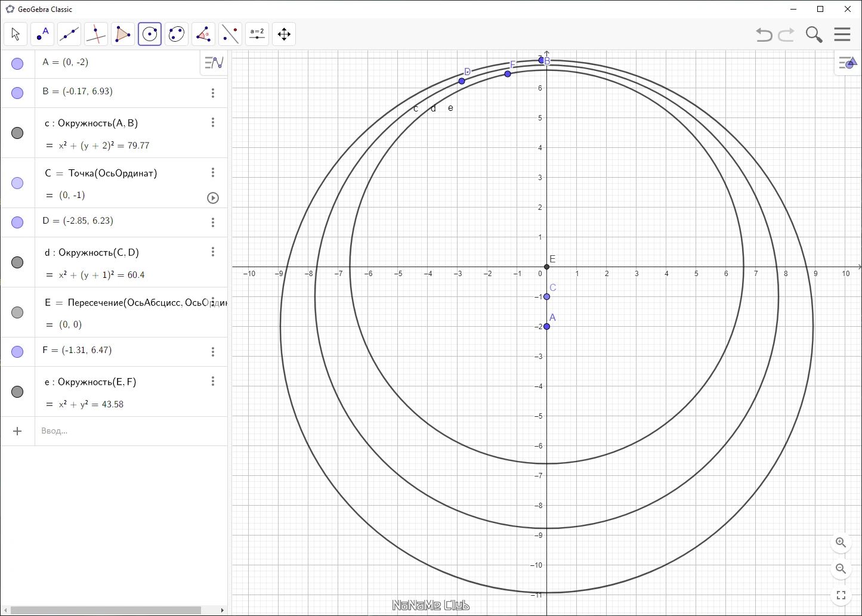Toggle visibility of circle c
Viewport: 862px width, 616px height.
[17, 133]
